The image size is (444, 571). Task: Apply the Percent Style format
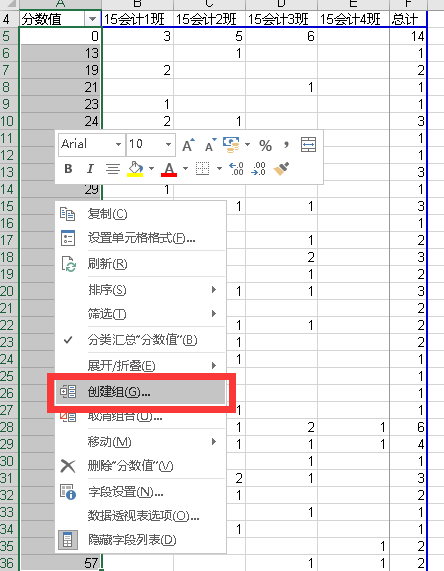[x=265, y=145]
